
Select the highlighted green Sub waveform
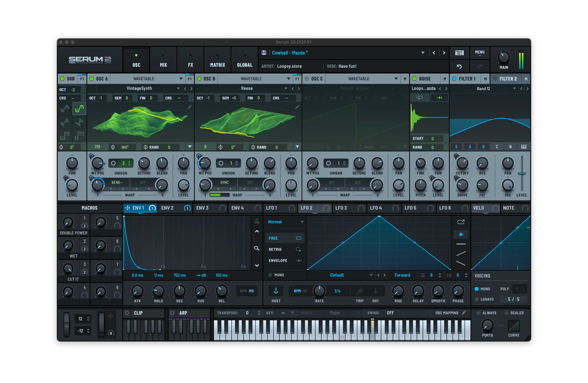pyautogui.click(x=79, y=109)
